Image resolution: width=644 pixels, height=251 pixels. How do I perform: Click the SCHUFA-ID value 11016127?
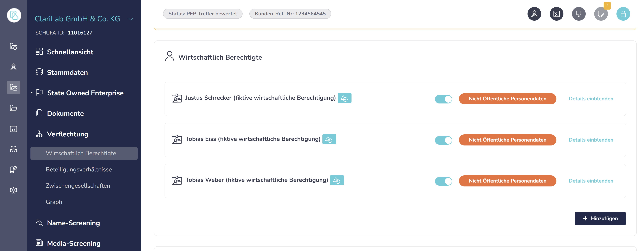(80, 33)
